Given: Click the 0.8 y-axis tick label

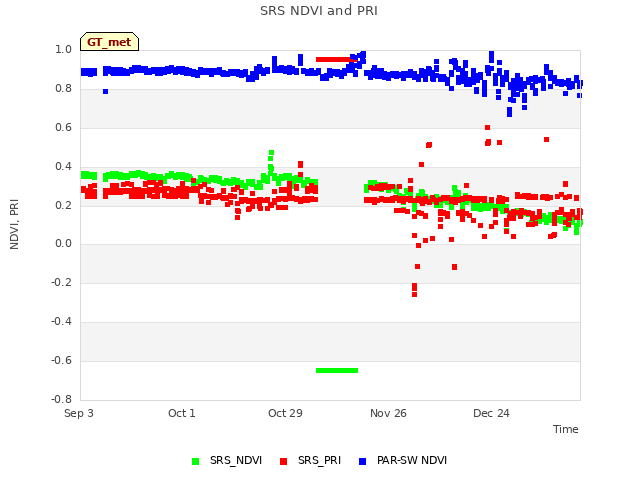Looking at the screenshot, I should tap(63, 89).
